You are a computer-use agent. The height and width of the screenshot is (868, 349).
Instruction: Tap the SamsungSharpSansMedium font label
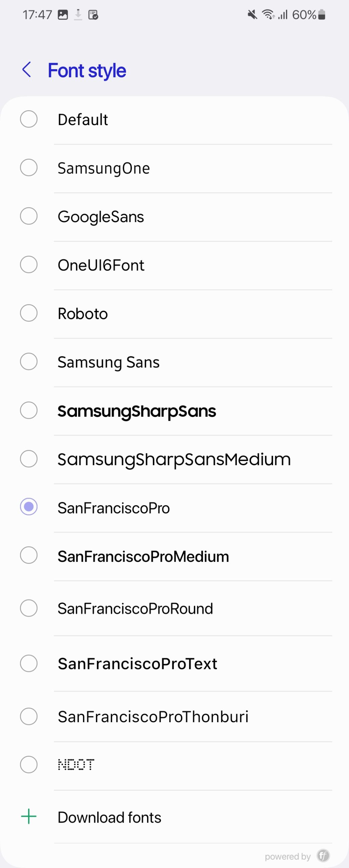(x=174, y=459)
